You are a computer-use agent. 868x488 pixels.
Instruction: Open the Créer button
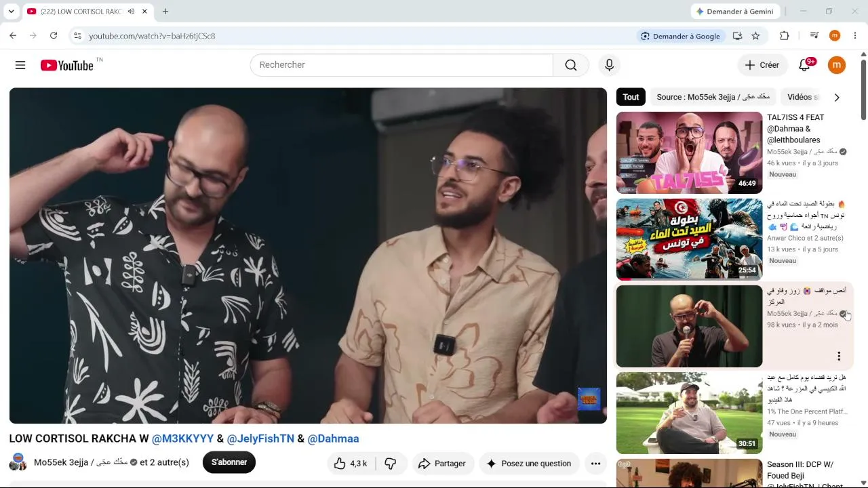(762, 65)
